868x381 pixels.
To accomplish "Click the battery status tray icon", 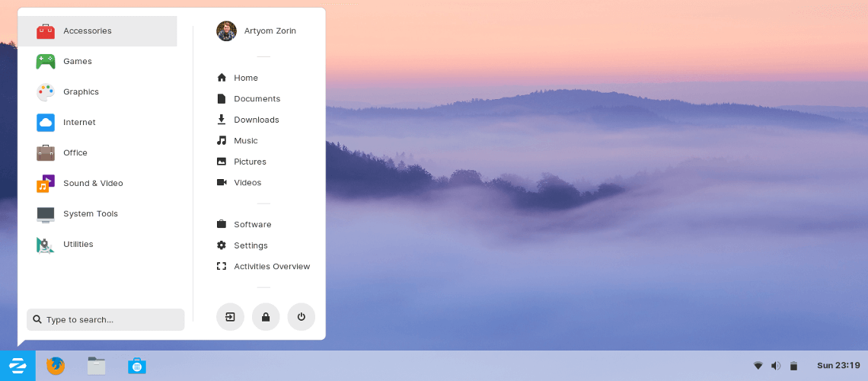I will pyautogui.click(x=793, y=366).
